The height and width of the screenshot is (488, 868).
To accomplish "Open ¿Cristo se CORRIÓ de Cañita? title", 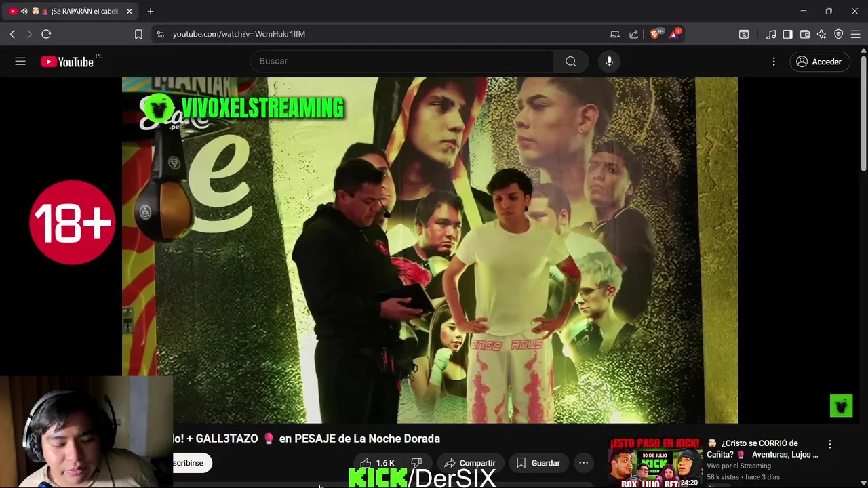I will click(x=762, y=449).
